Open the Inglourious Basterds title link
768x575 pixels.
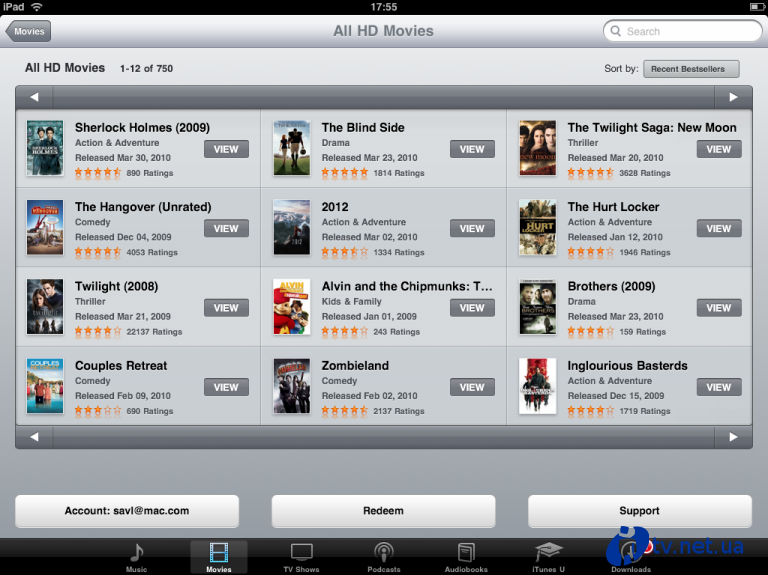pyautogui.click(x=627, y=365)
